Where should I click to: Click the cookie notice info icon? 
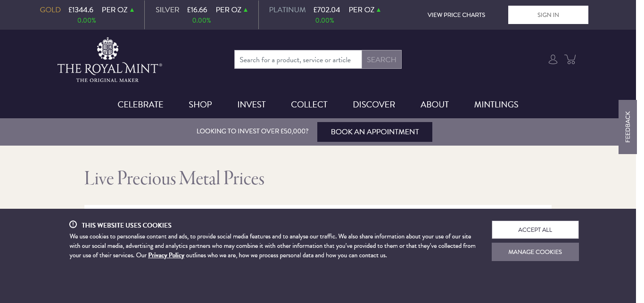pyautogui.click(x=73, y=225)
